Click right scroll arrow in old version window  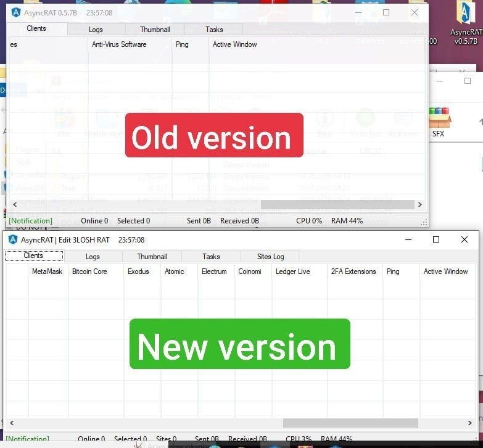point(419,205)
